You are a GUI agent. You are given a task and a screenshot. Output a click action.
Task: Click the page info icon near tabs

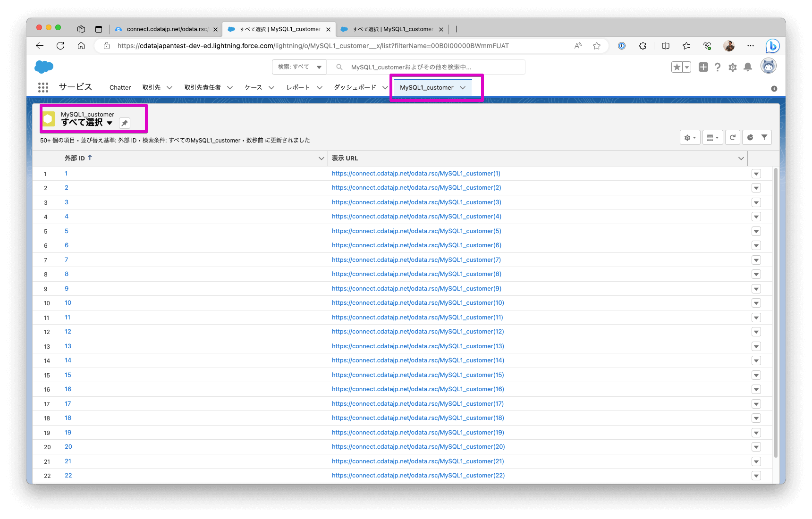coord(774,89)
